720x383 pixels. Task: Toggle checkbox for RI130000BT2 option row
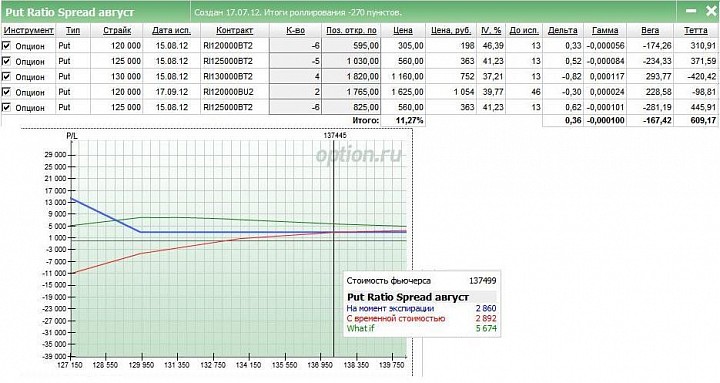click(6, 76)
